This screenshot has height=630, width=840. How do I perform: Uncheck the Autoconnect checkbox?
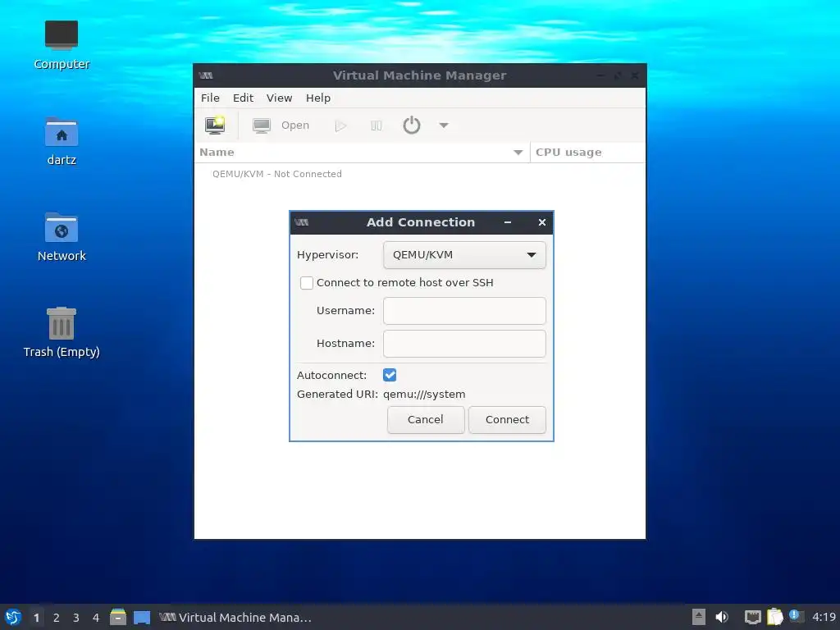[x=390, y=375]
